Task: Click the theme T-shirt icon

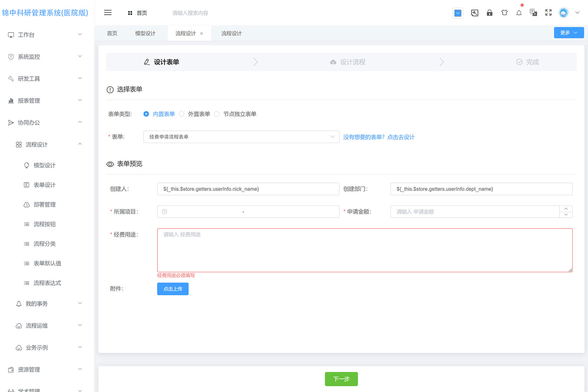Action: pos(504,13)
